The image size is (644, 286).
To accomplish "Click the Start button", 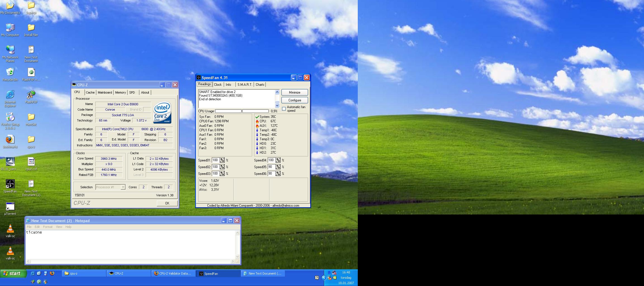I will [x=13, y=273].
